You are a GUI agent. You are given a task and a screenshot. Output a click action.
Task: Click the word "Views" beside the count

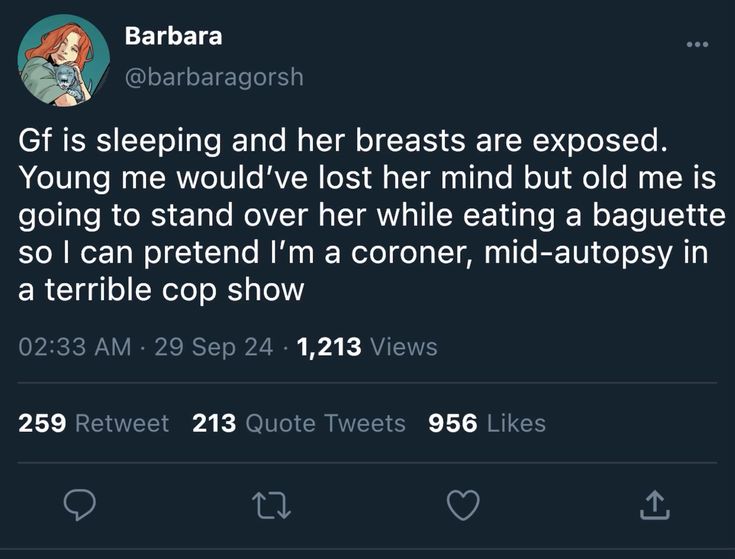[404, 347]
